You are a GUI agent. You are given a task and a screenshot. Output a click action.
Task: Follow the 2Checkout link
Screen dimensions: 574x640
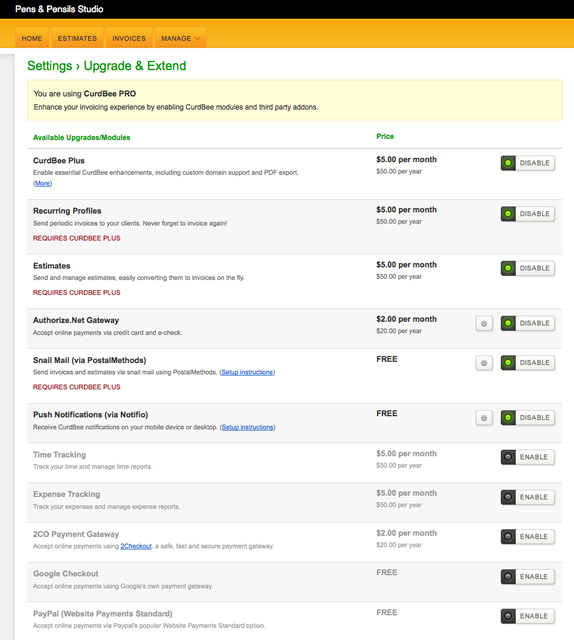[x=136, y=546]
